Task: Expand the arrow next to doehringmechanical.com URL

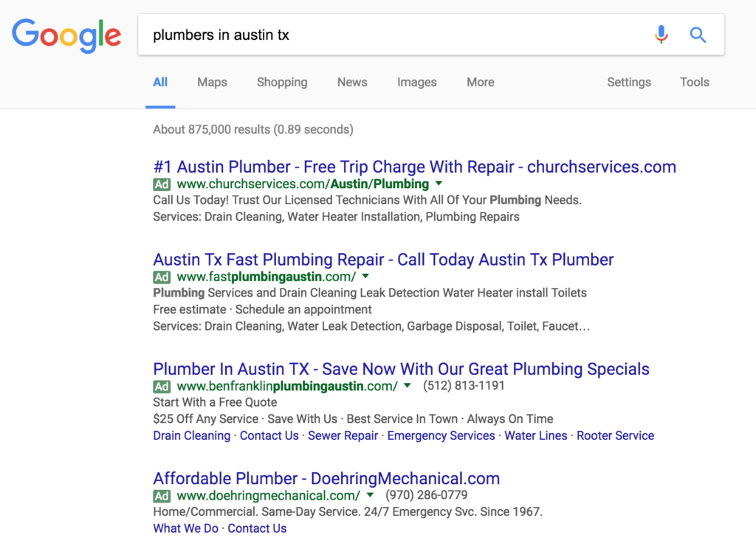Action: [370, 496]
